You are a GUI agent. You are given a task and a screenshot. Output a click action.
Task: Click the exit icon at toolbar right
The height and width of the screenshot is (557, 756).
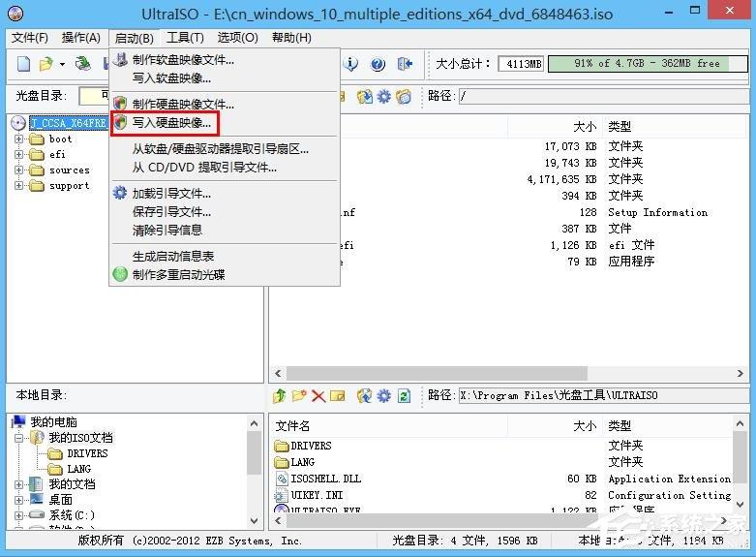(405, 64)
